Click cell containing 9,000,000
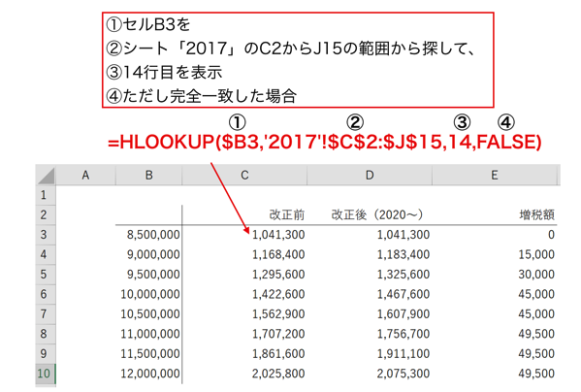581x392 pixels. pos(149,254)
